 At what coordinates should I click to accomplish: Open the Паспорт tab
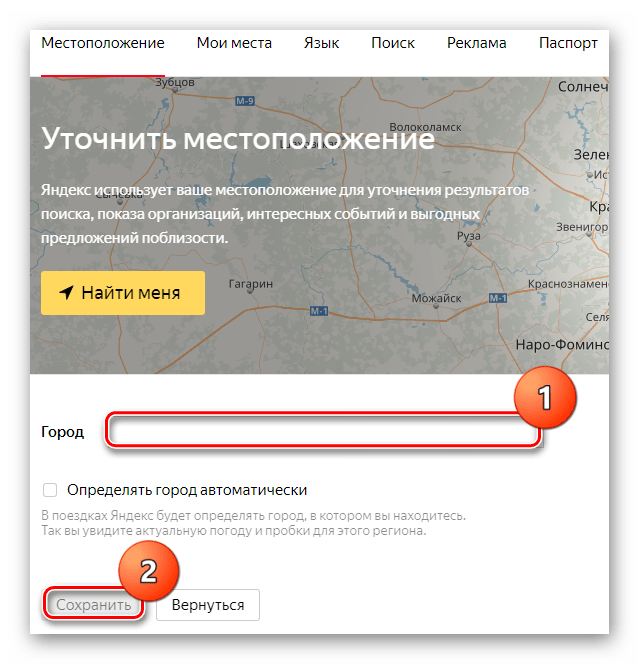[568, 43]
